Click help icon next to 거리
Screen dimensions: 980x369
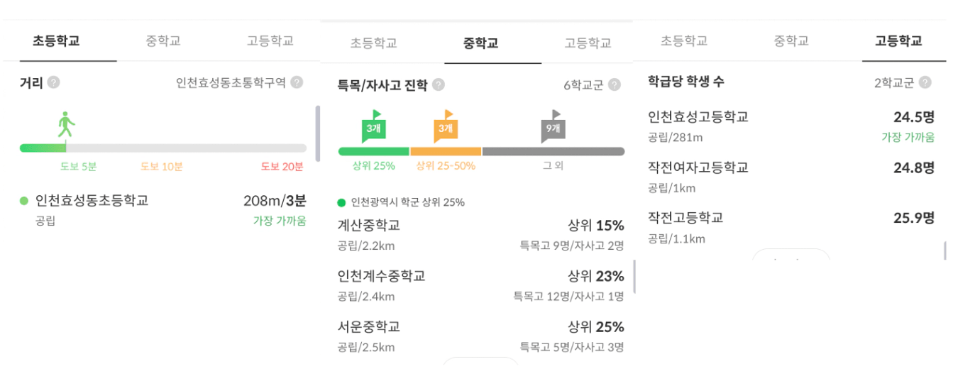pyautogui.click(x=53, y=82)
